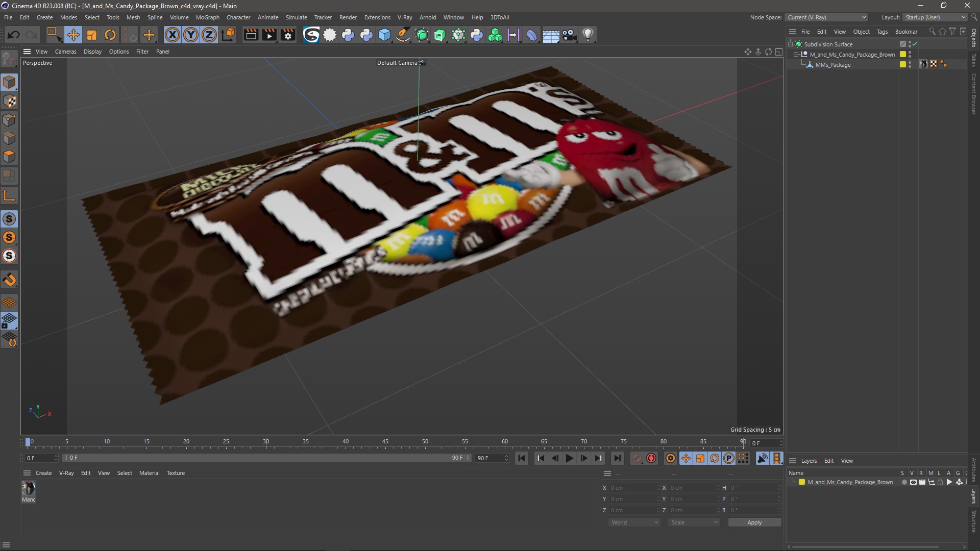Select the Move tool

tap(73, 35)
